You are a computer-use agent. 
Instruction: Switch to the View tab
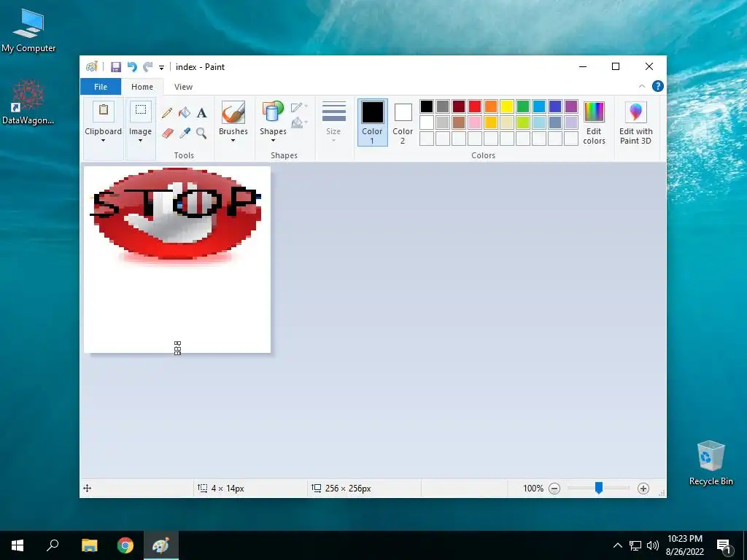click(x=183, y=87)
